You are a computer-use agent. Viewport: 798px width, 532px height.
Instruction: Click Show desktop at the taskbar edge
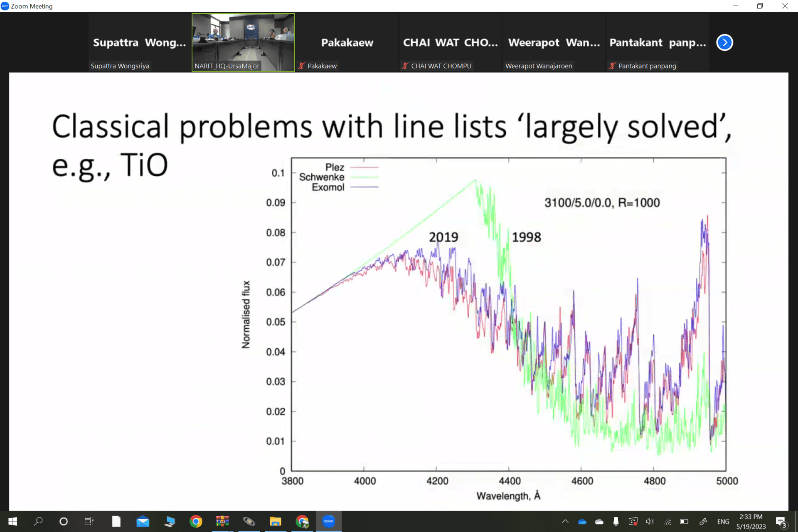pyautogui.click(x=796, y=521)
